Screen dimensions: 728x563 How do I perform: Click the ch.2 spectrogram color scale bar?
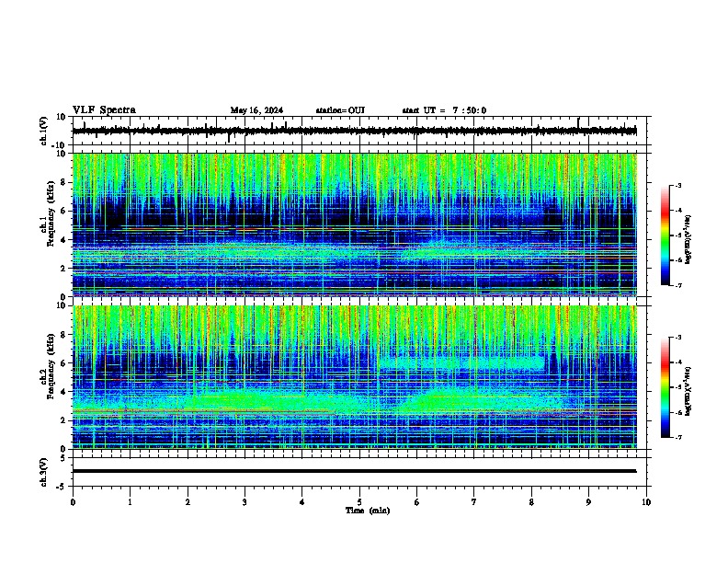(665, 387)
